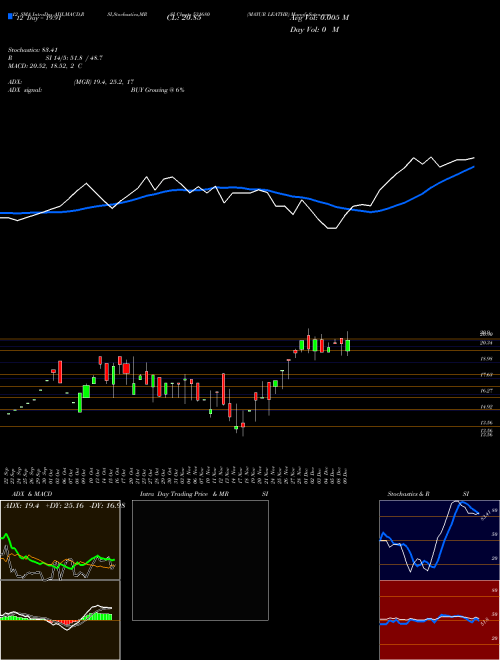This screenshot has width=500, height=660.
Task: Click the 'Intra Day Trading Price & MR' title
Action: pos(184,494)
